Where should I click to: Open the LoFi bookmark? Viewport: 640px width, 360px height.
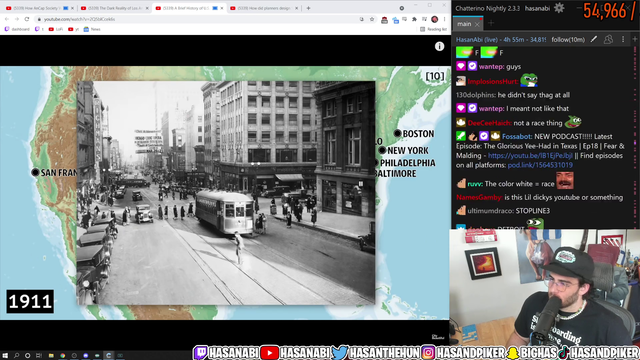(x=56, y=29)
